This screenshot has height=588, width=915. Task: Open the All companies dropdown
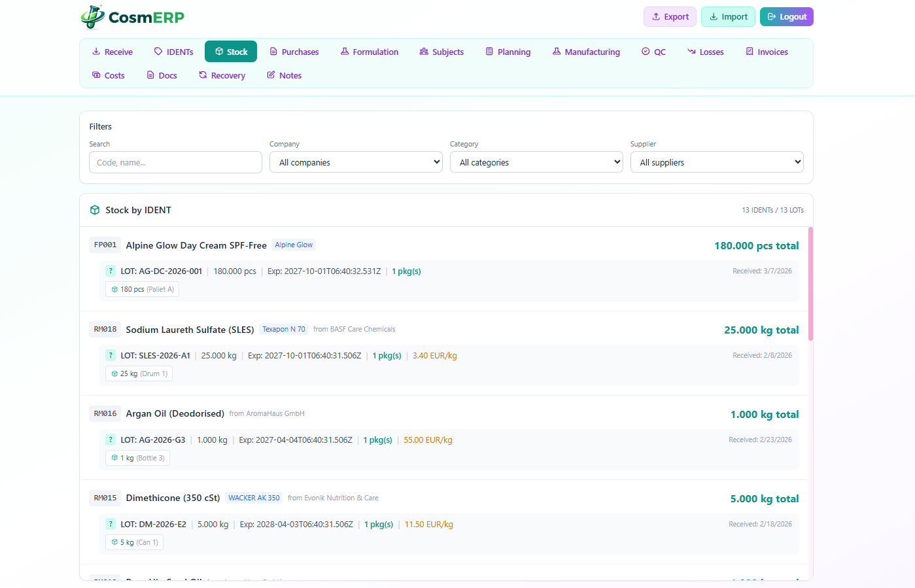point(356,162)
